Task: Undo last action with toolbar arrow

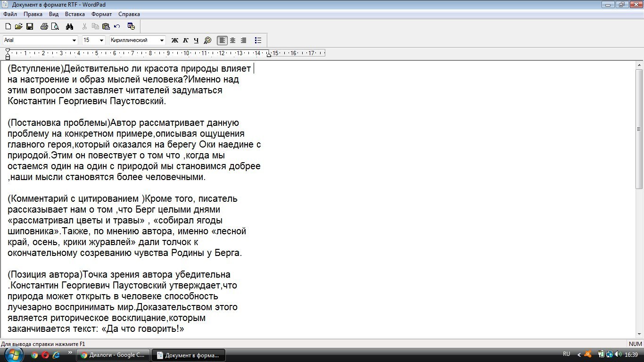Action: (117, 26)
